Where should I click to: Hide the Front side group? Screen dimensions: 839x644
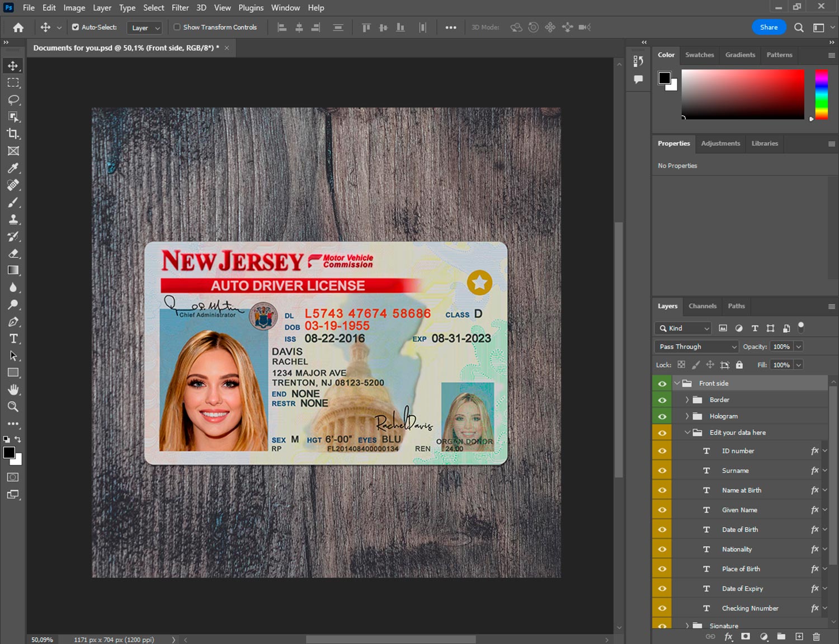coord(662,383)
